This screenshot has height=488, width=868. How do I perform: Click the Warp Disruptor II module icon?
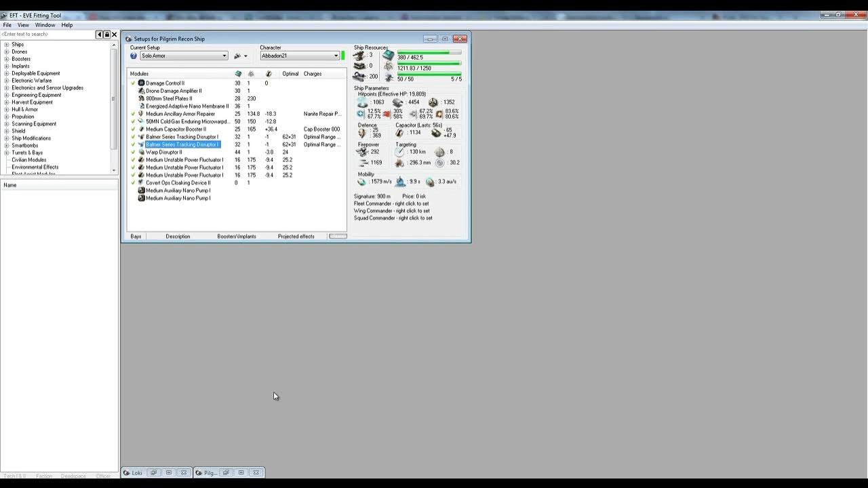click(x=141, y=152)
